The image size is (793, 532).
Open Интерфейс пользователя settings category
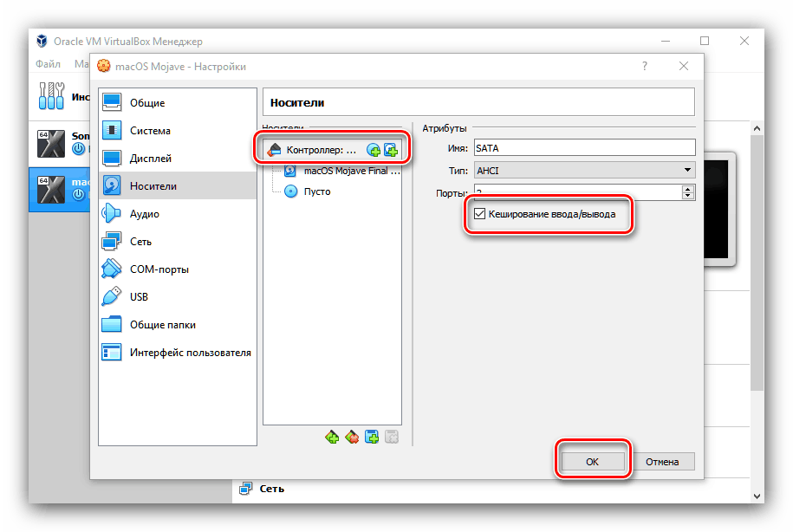click(x=178, y=353)
